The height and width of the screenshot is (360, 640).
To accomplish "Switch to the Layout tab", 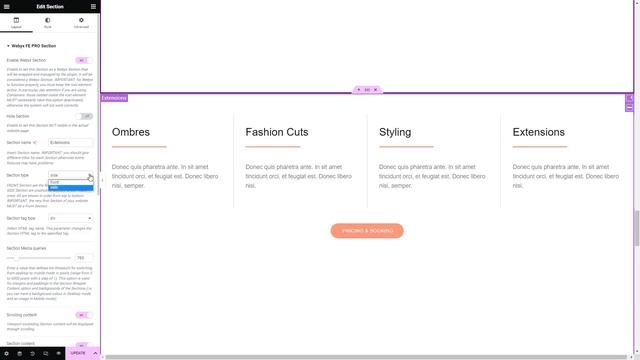I will 16,23.
